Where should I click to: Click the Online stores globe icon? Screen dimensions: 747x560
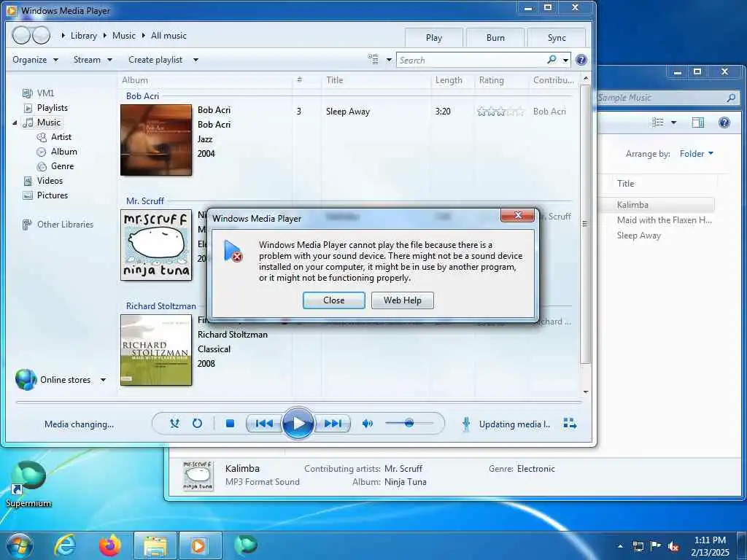coord(26,379)
